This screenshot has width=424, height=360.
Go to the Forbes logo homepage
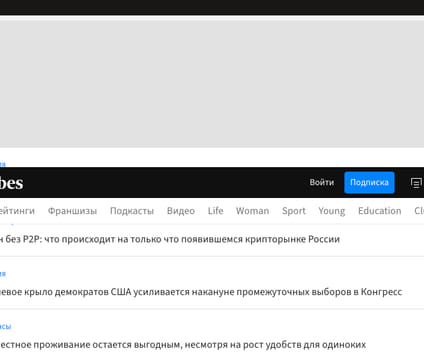point(11,183)
